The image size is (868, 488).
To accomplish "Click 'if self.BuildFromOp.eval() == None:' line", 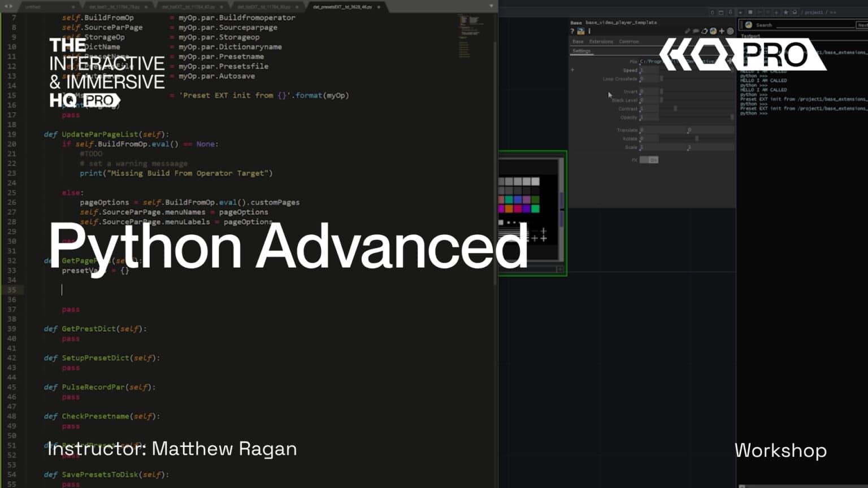I will coord(140,144).
